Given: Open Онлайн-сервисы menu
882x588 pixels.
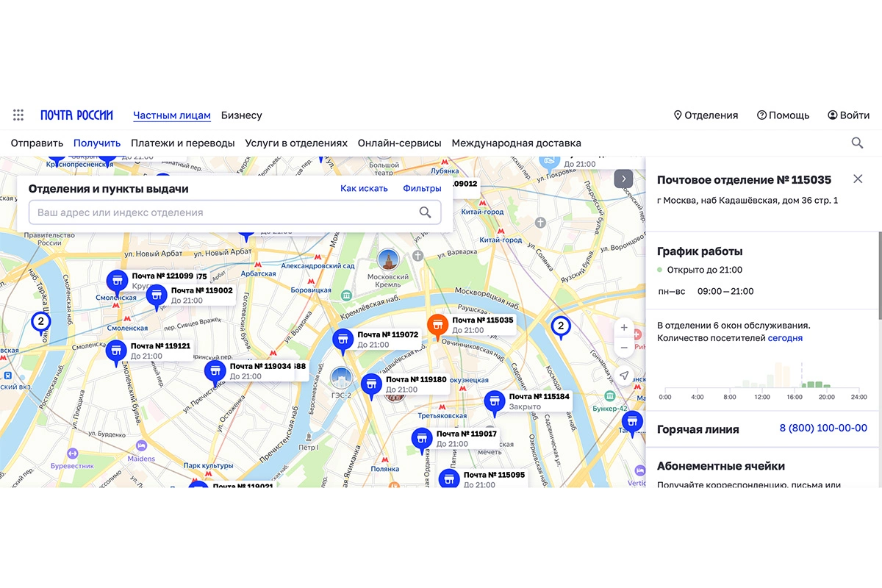Looking at the screenshot, I should [x=400, y=143].
